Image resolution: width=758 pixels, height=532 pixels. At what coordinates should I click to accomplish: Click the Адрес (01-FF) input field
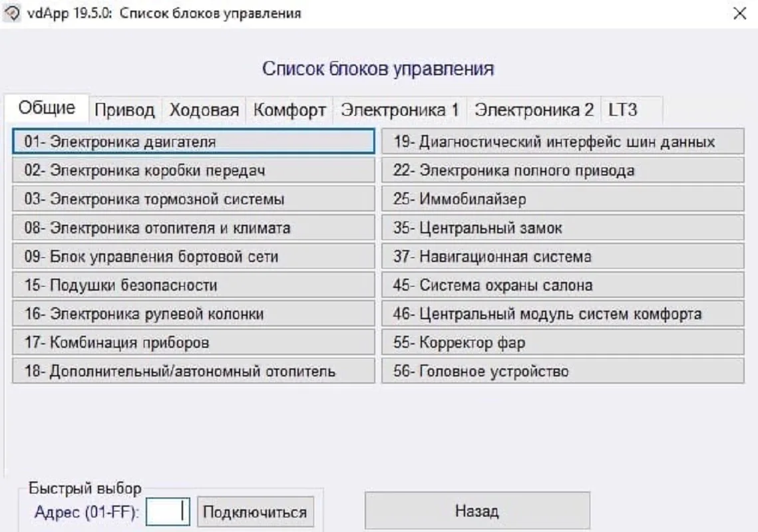(168, 512)
